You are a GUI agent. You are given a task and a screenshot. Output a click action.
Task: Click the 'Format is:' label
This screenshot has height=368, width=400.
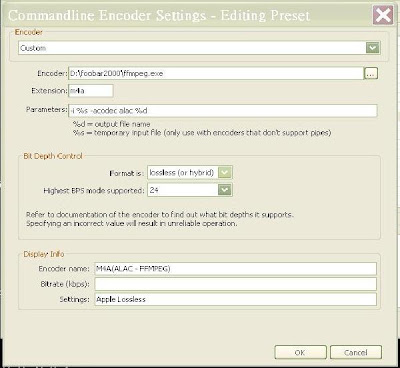click(x=127, y=173)
